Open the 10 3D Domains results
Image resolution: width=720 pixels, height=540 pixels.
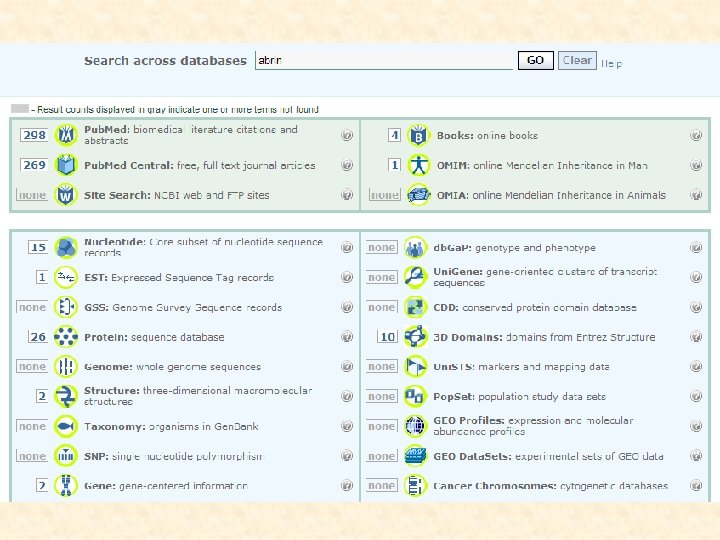click(x=388, y=337)
